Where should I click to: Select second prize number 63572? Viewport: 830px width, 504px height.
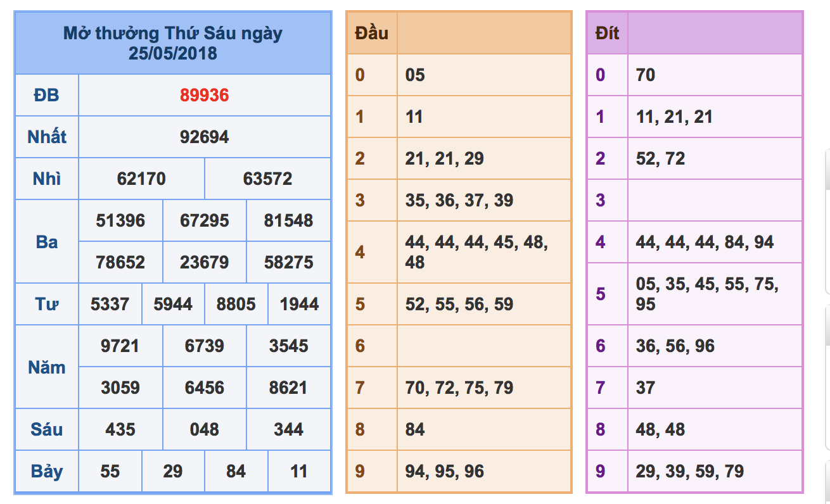tap(267, 179)
